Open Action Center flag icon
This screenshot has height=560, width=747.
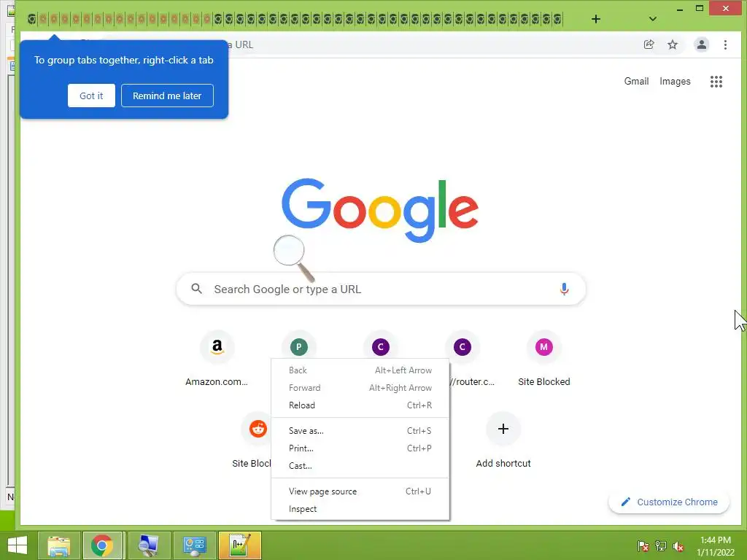pyautogui.click(x=643, y=546)
